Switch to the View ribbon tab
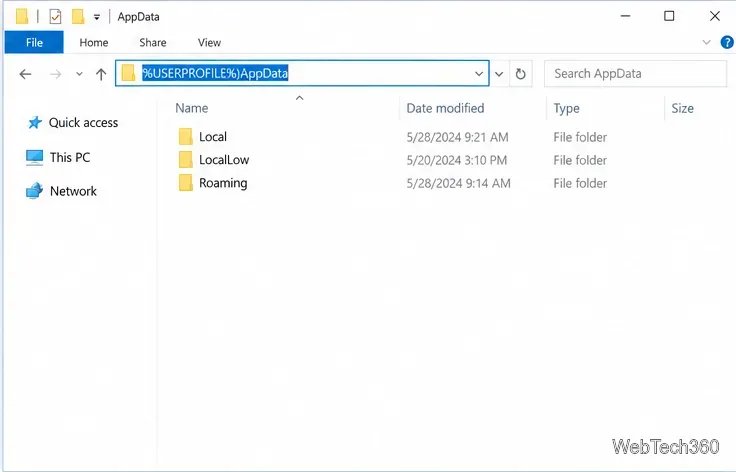Viewport: 736px width, 472px height. [209, 43]
